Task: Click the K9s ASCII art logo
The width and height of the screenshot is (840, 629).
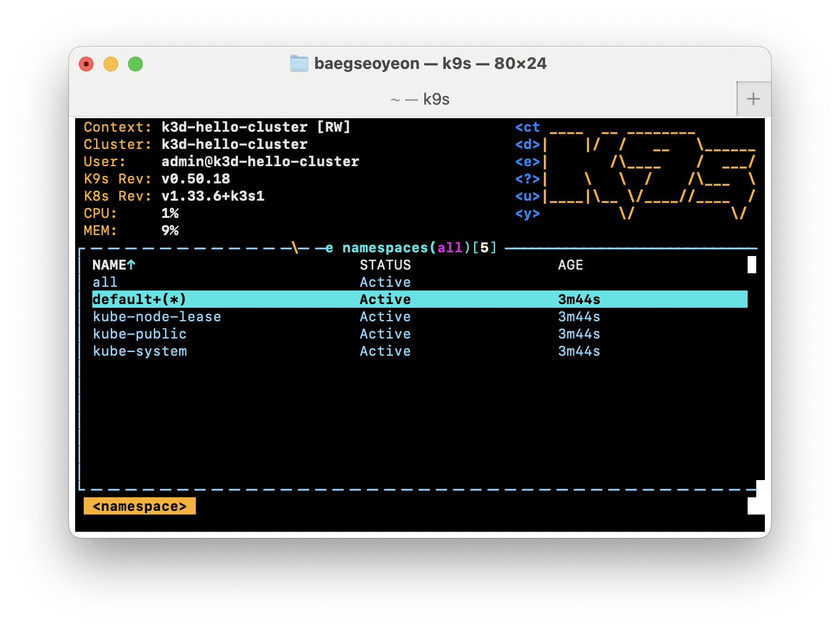Action: [650, 175]
